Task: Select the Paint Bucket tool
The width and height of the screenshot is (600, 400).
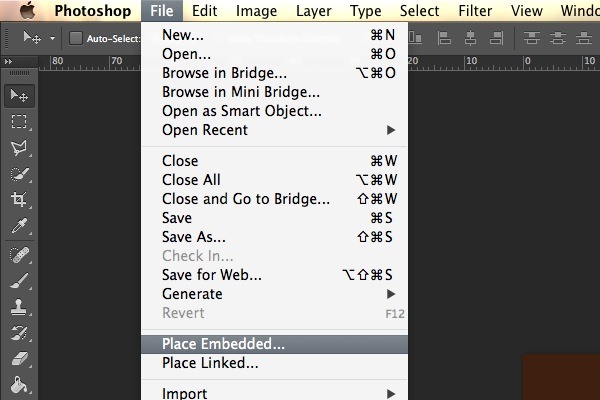Action: click(x=19, y=385)
